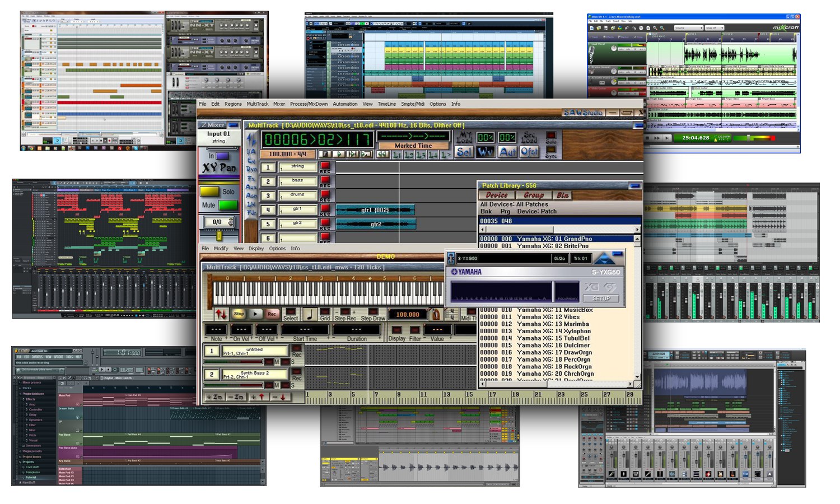Image resolution: width=840 pixels, height=504 pixels.
Task: Open Dyn view from mixer side strip
Action: pos(251,169)
